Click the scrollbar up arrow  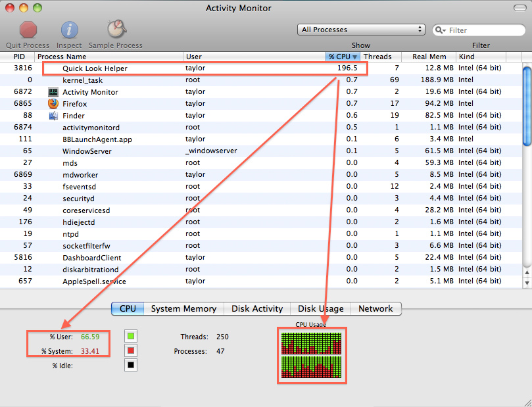tap(527, 272)
